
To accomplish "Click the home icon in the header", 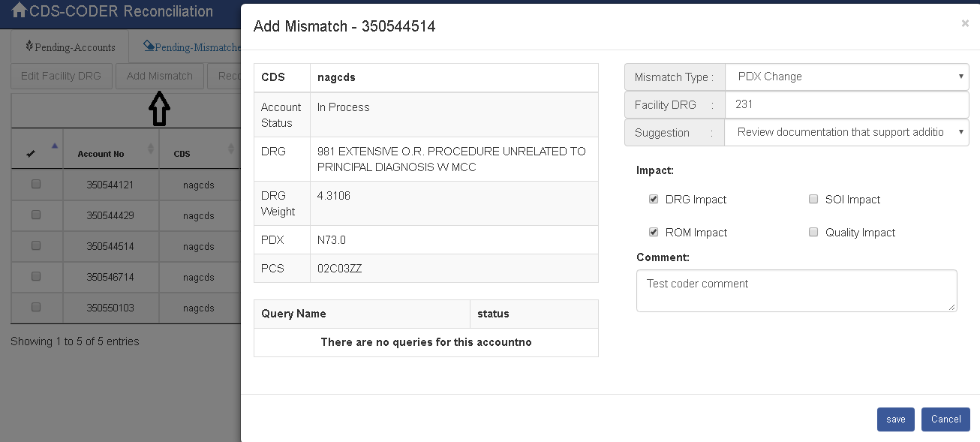I will [x=19, y=11].
